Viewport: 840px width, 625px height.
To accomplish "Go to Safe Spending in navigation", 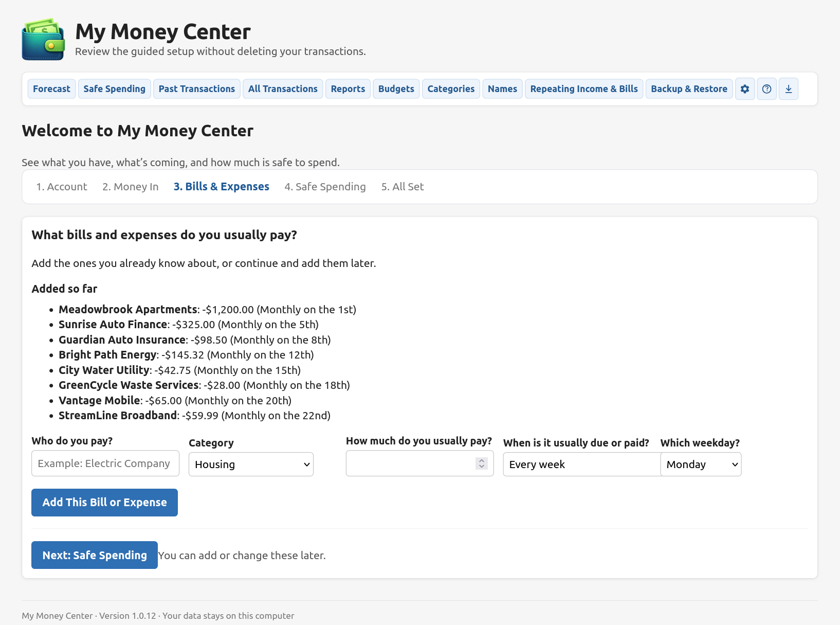I will [x=115, y=89].
